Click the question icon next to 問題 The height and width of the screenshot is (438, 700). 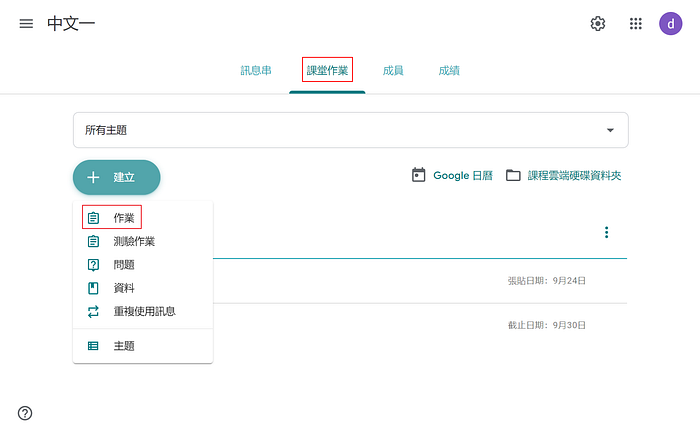93,265
